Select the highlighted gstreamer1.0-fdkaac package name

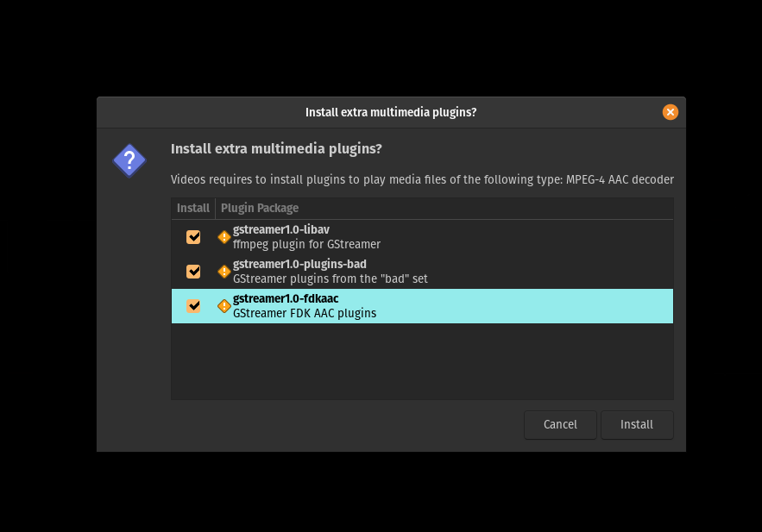tap(286, 298)
